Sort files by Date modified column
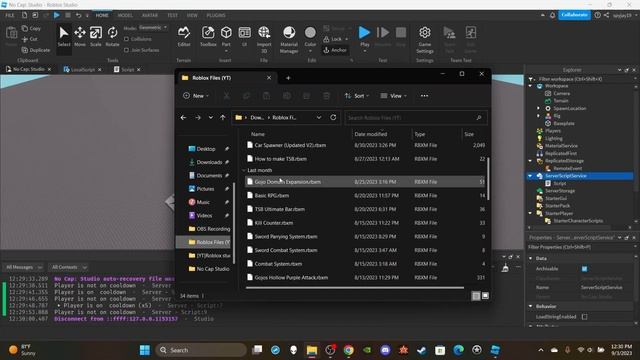This screenshot has height=360, width=640. tap(371, 134)
